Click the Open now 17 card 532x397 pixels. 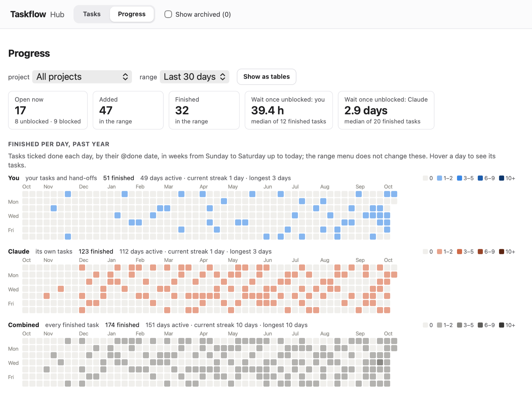pyautogui.click(x=48, y=110)
